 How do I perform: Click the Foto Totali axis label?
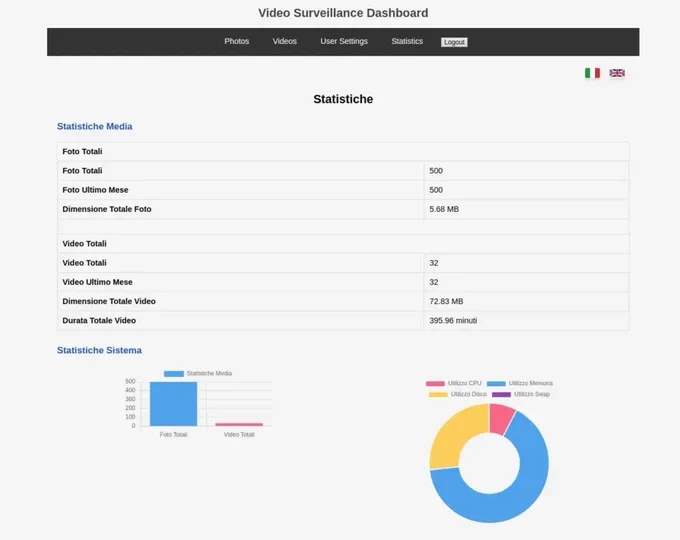click(173, 434)
